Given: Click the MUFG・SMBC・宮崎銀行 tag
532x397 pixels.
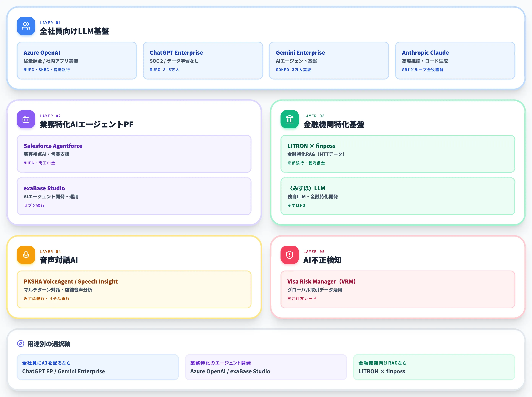Looking at the screenshot, I should point(47,70).
